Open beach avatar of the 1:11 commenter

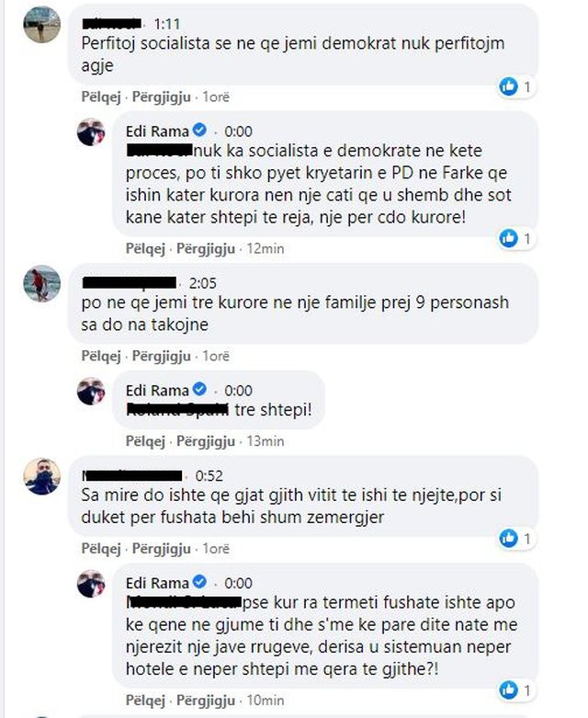click(x=42, y=25)
